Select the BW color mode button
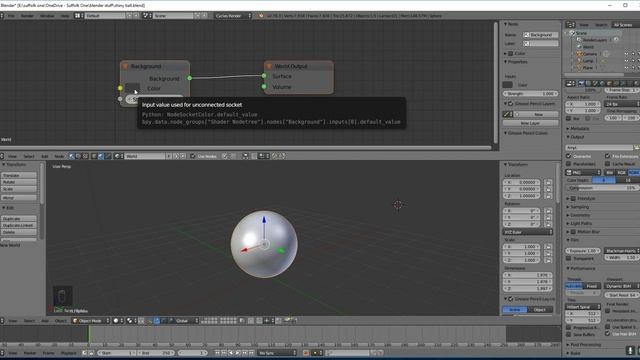Image resolution: width=640 pixels, height=360 pixels. coord(610,173)
